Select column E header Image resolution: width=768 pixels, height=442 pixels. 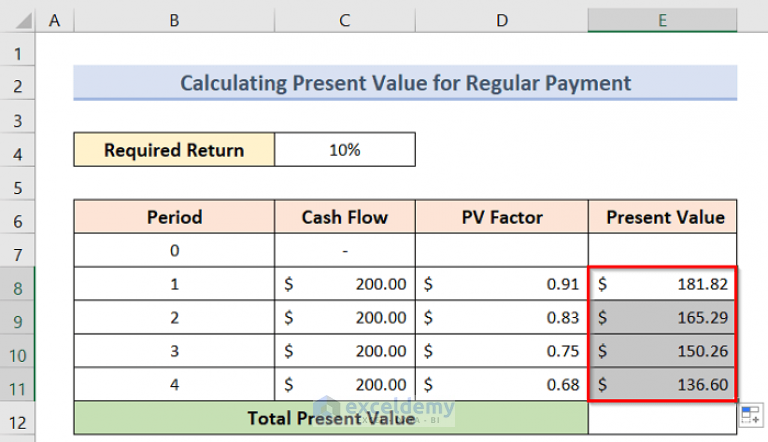[662, 21]
